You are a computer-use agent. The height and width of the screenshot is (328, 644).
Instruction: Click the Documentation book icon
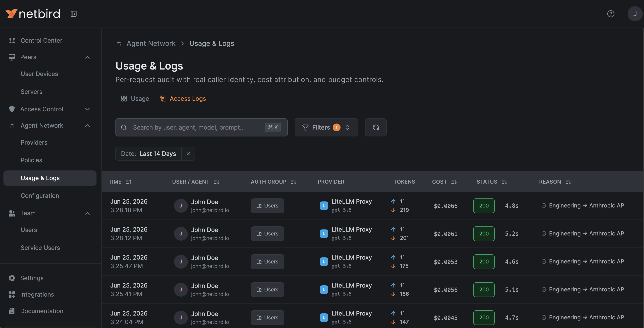tap(12, 311)
